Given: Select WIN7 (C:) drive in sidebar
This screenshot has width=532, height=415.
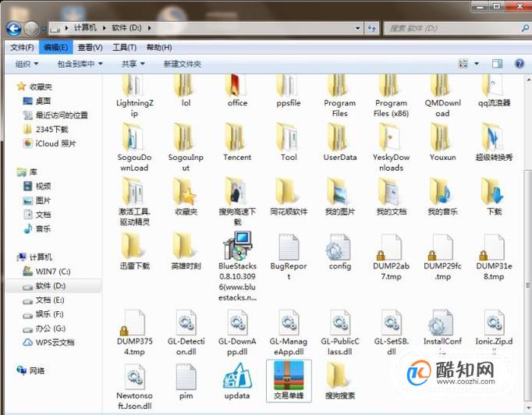Looking at the screenshot, I should point(47,271).
